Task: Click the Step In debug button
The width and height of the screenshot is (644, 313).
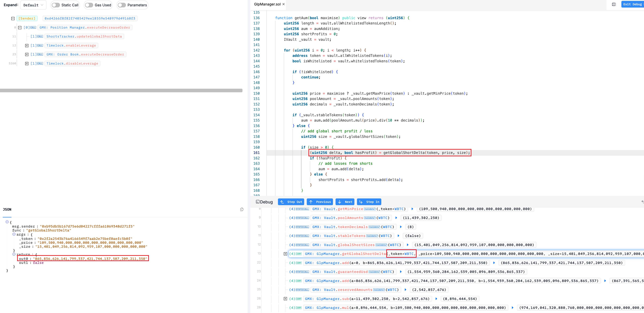Action: [x=369, y=202]
